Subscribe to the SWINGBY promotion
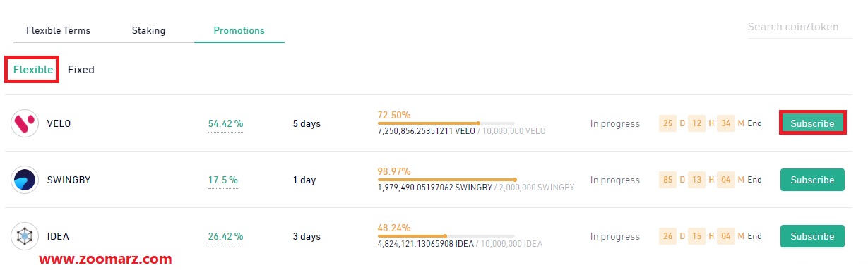 pos(812,180)
